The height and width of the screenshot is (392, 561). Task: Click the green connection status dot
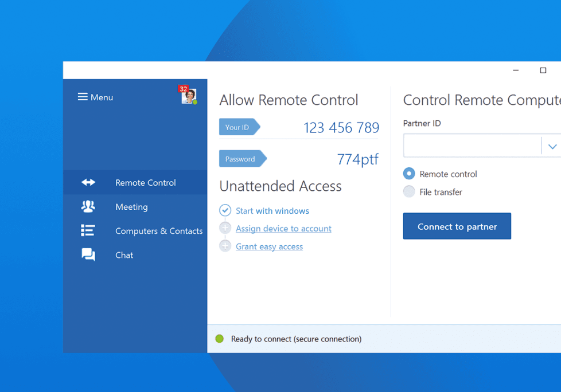(x=219, y=339)
